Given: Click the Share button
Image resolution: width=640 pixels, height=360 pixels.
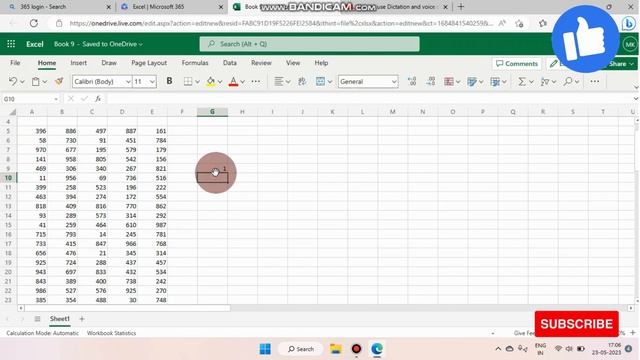Looking at the screenshot, I should [x=621, y=64].
